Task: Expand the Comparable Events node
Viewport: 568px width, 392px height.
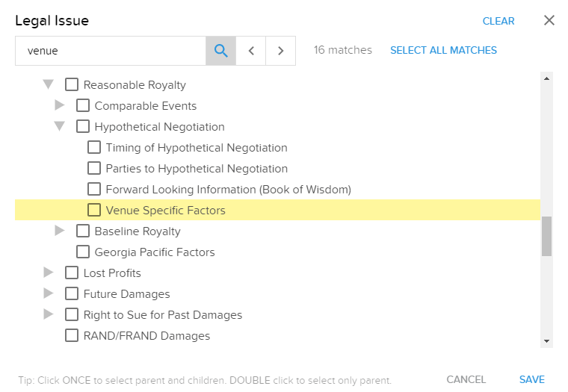Action: 59,105
